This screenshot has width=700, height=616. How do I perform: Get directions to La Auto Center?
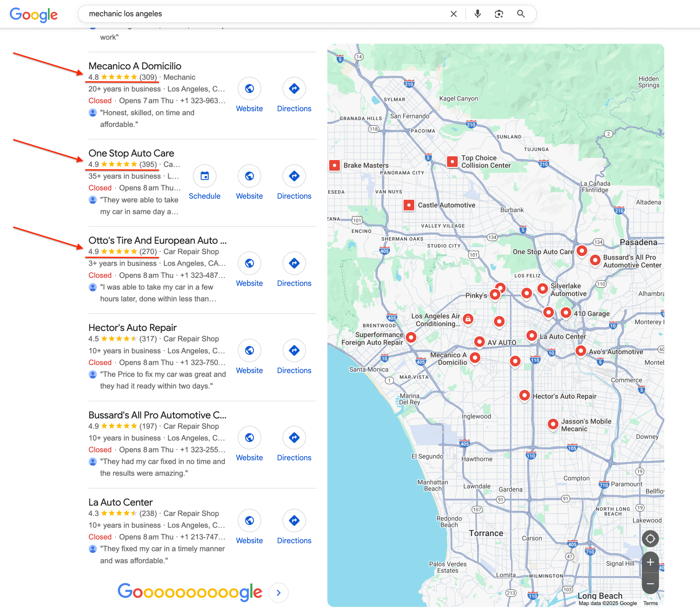pyautogui.click(x=294, y=520)
